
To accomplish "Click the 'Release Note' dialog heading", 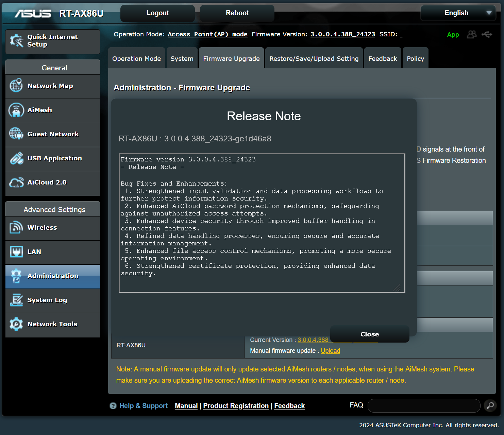I will point(264,116).
